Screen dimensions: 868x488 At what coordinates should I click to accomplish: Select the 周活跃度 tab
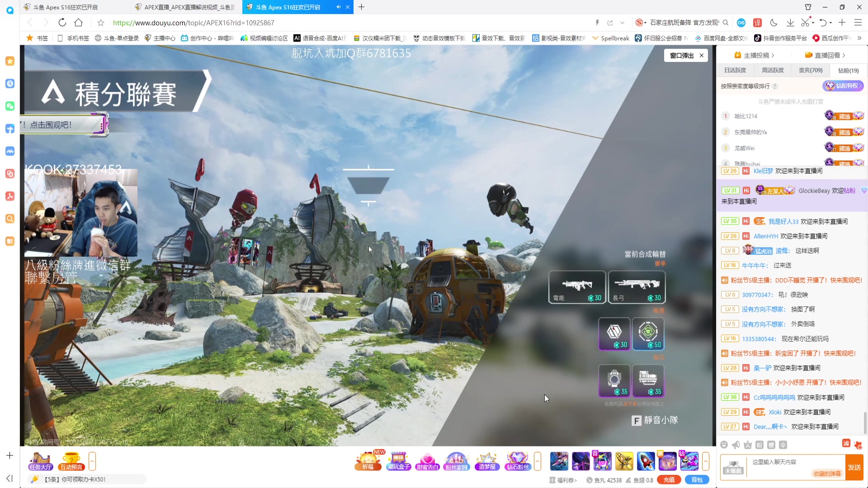click(x=773, y=70)
